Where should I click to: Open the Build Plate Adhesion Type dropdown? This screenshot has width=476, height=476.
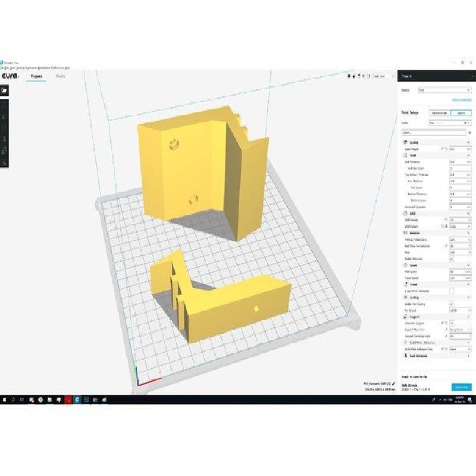tap(461, 349)
